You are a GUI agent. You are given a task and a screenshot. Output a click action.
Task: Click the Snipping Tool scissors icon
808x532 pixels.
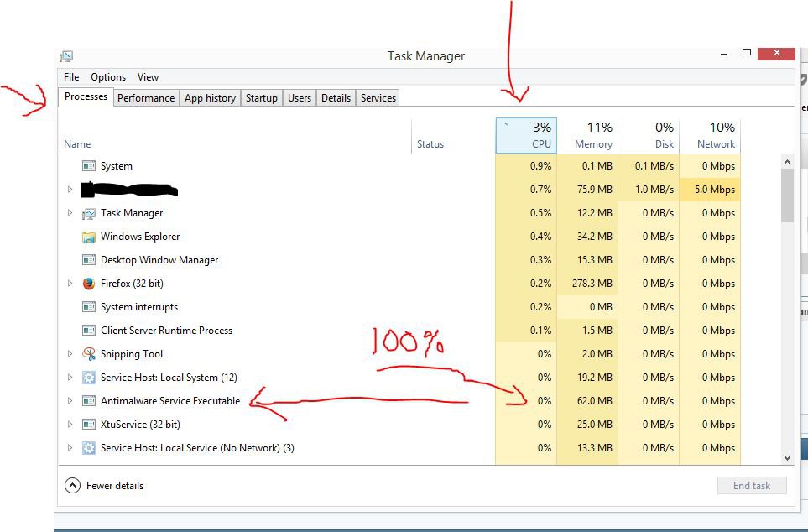coord(89,353)
